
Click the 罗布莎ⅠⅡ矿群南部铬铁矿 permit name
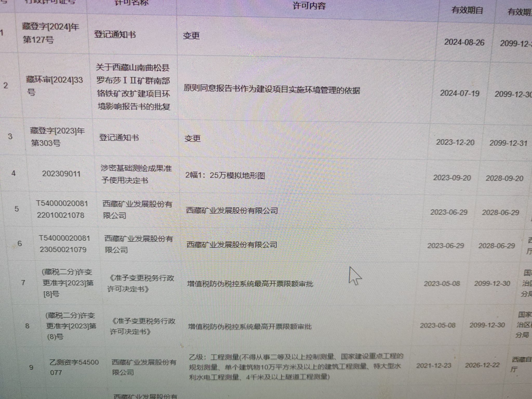click(133, 87)
